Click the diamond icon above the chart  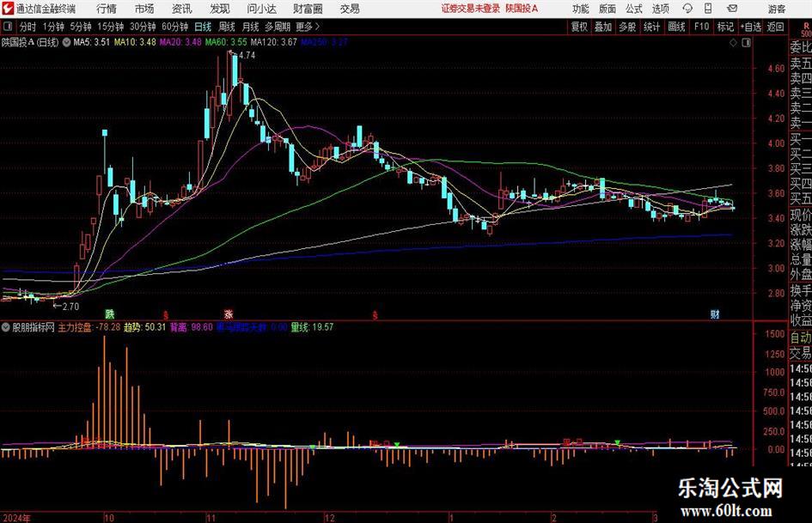point(733,42)
